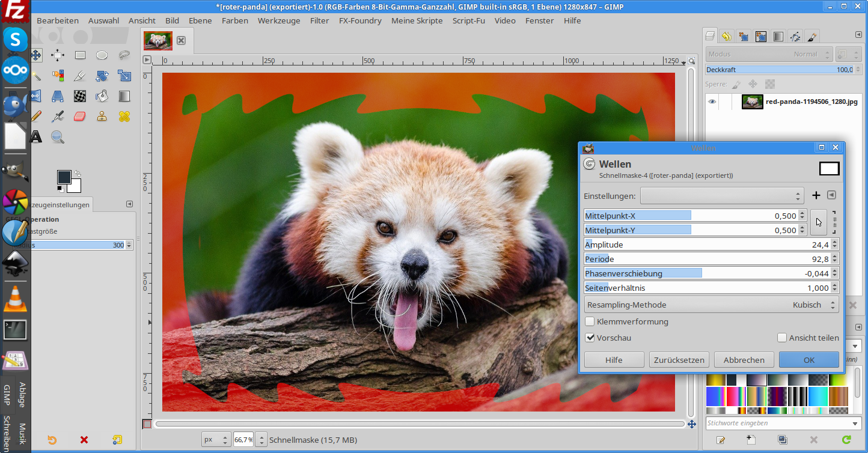Activate the Zoom magnifier tool
This screenshot has height=453, width=868.
(x=58, y=137)
